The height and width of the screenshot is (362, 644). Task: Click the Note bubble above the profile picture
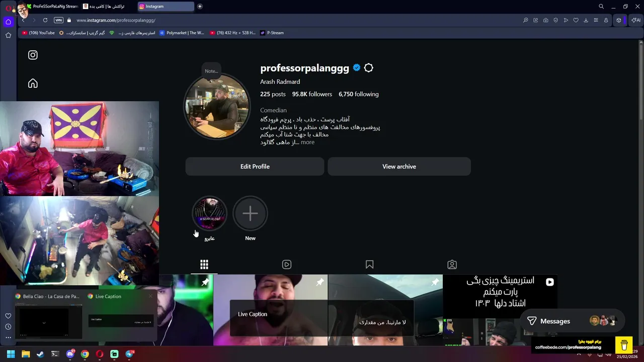211,71
